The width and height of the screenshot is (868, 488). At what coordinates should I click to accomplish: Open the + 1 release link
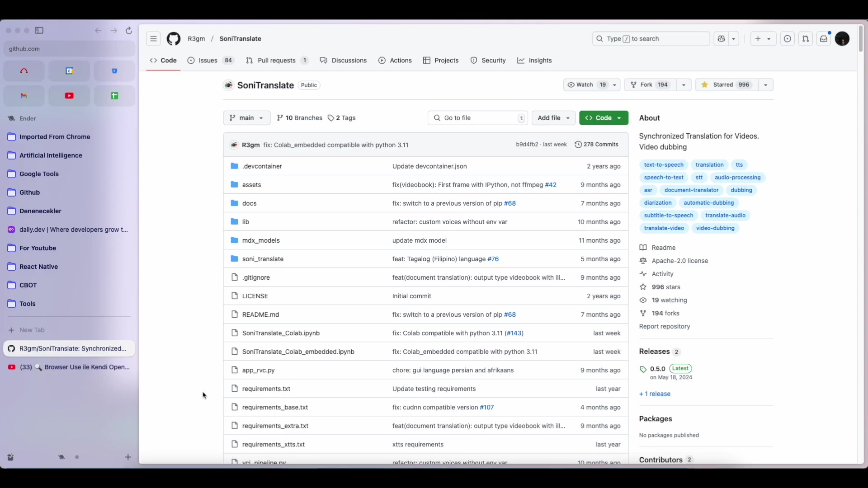point(655,394)
